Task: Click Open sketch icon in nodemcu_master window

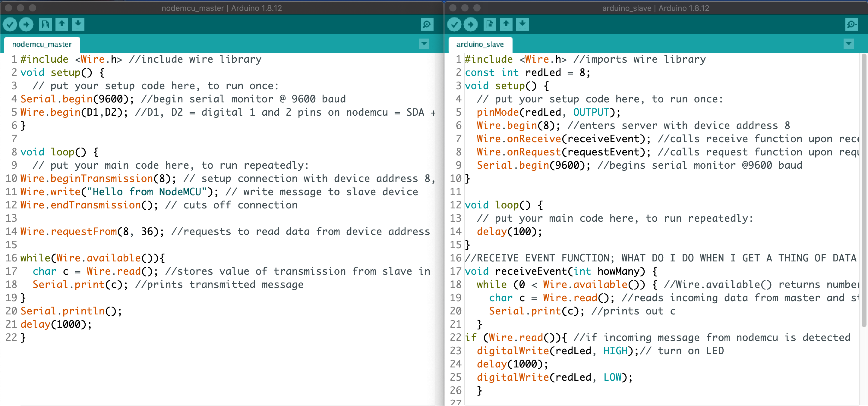Action: coord(62,24)
